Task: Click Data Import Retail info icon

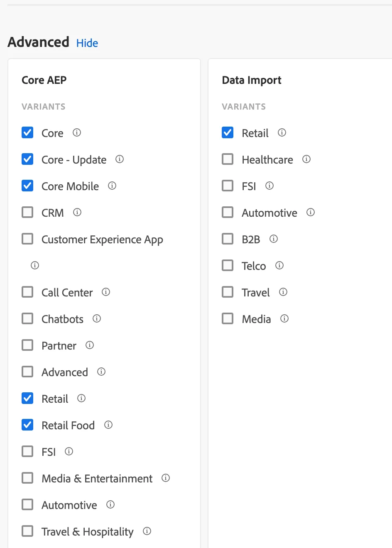Action: click(282, 132)
